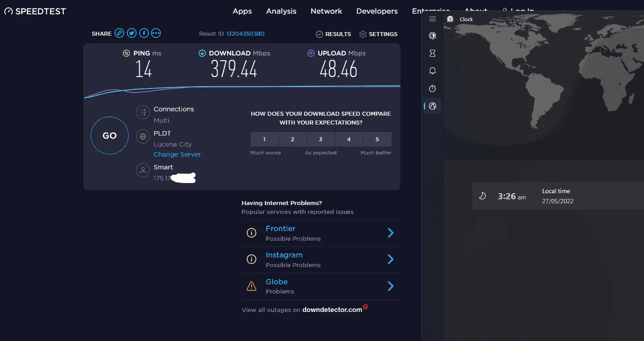Click the Speedtest logo

click(x=35, y=11)
